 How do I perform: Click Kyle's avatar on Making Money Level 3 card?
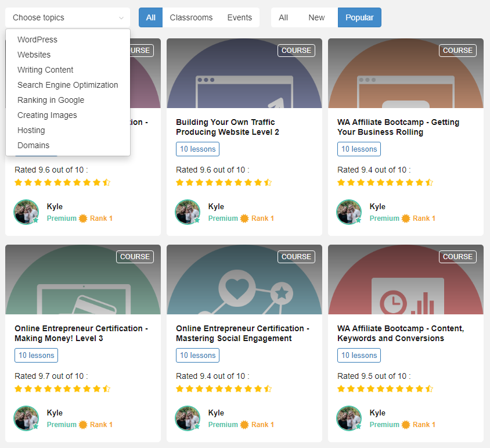click(26, 418)
